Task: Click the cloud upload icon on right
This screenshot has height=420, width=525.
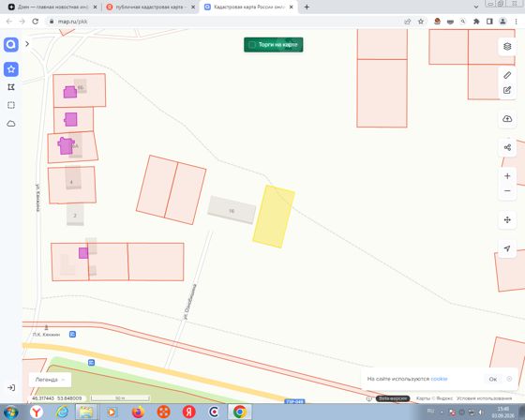Action: (507, 119)
